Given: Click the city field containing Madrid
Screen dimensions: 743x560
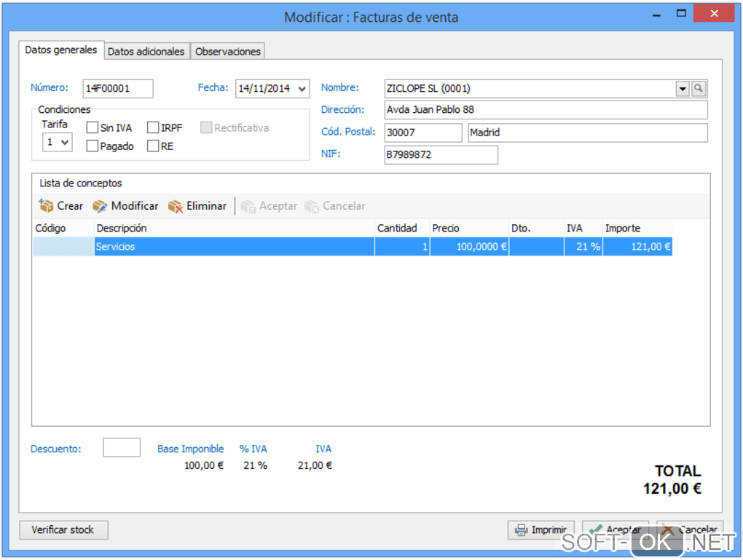Looking at the screenshot, I should tap(588, 133).
